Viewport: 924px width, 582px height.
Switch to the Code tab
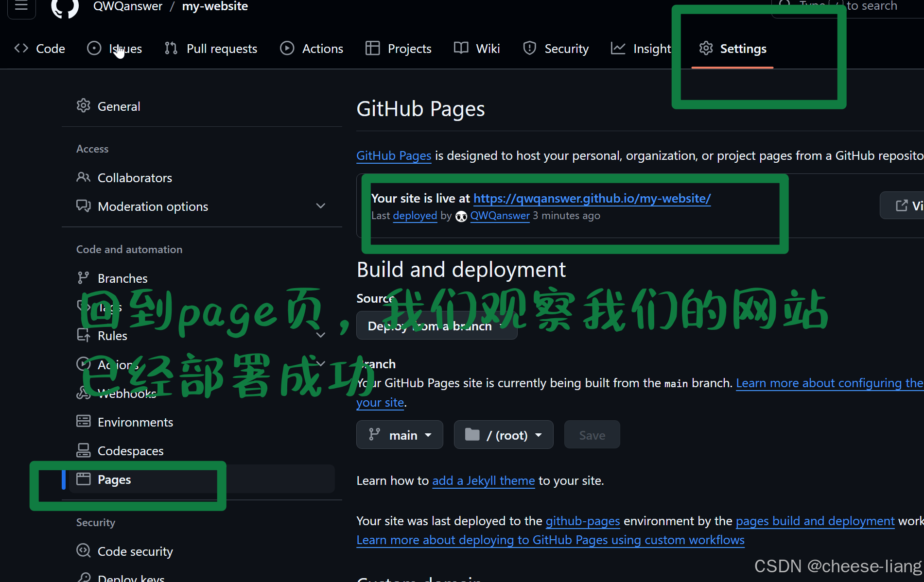(x=40, y=49)
